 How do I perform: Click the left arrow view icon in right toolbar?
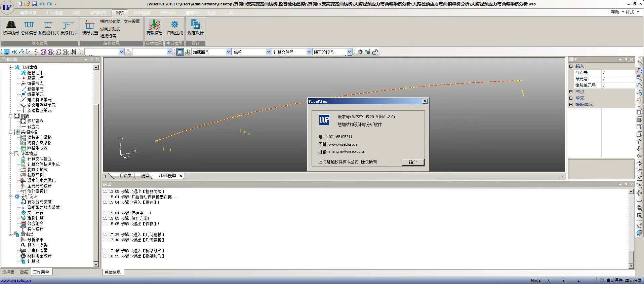[x=639, y=156]
